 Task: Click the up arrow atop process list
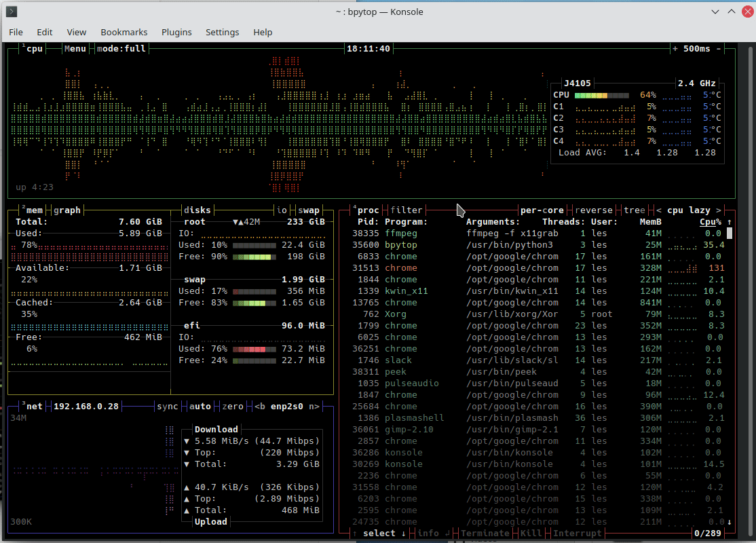click(x=730, y=222)
